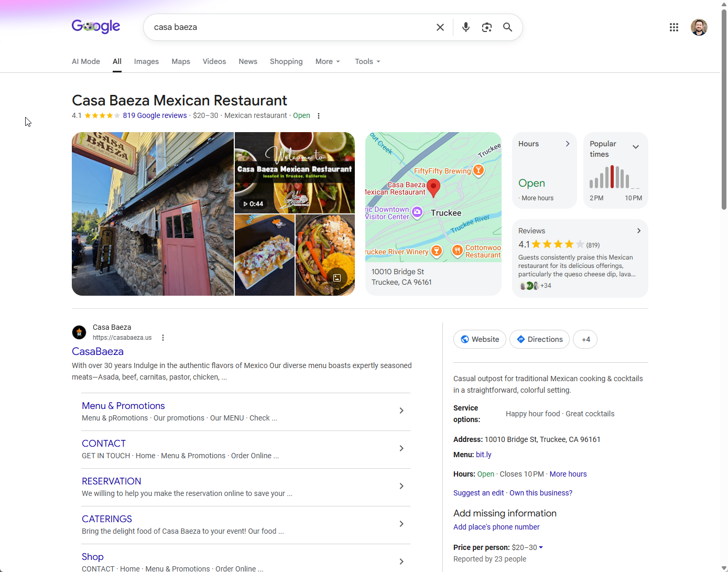Focus the casa baeza search field
Image resolution: width=728 pixels, height=572 pixels.
coord(291,27)
